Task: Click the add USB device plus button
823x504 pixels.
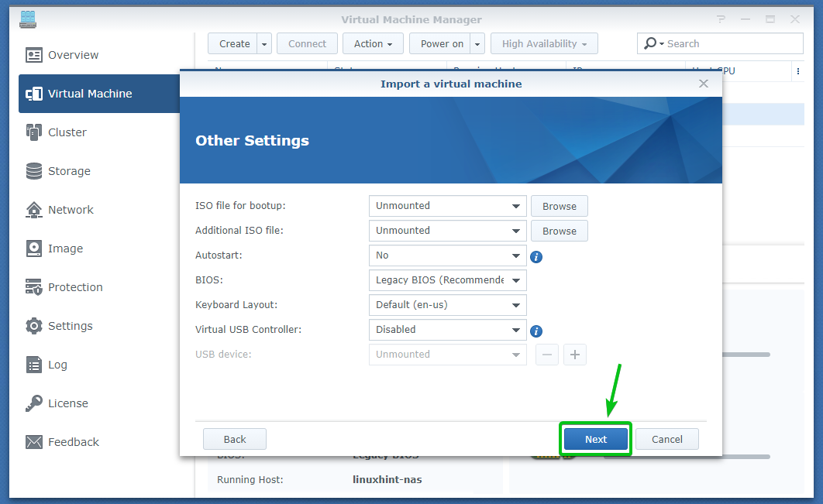Action: coord(575,355)
